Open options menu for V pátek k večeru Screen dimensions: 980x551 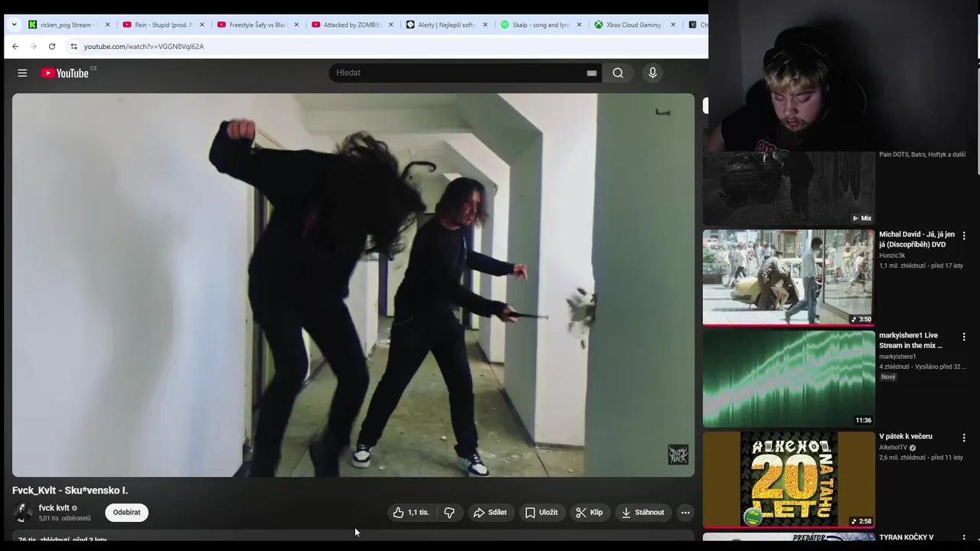(964, 438)
